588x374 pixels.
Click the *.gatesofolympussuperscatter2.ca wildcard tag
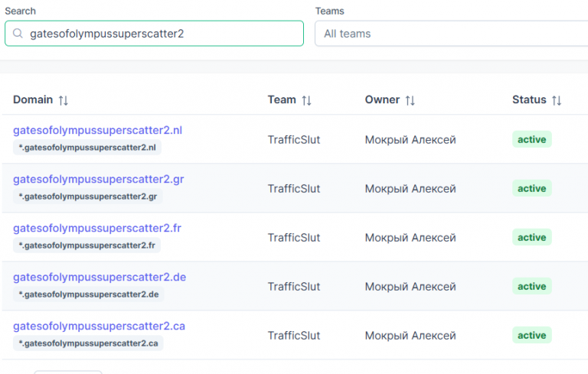[x=88, y=343]
